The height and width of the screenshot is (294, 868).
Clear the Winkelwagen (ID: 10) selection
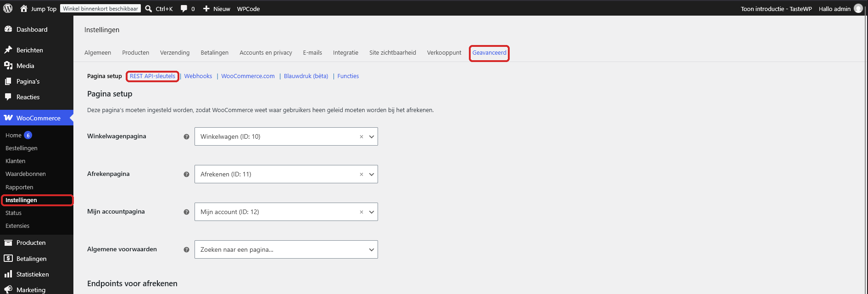pos(362,136)
